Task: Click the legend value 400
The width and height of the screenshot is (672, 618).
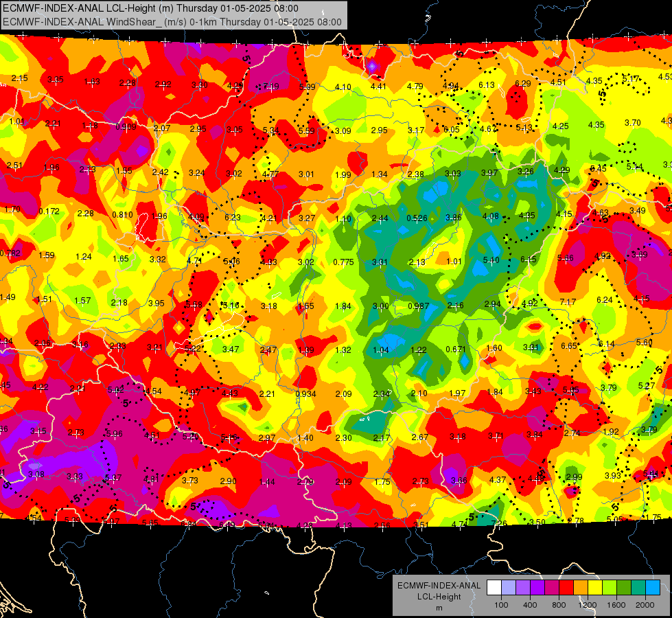Action: tap(530, 605)
